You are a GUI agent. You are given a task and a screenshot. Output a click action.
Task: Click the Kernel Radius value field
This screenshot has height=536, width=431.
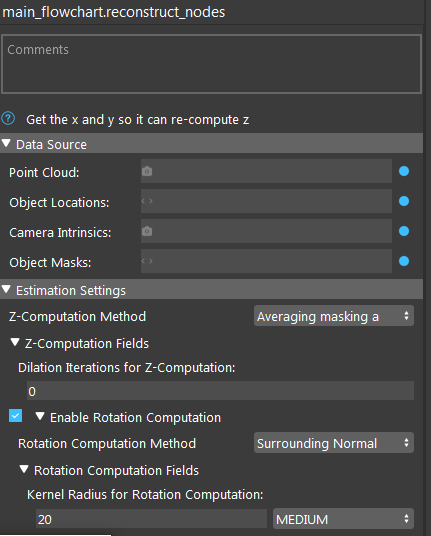pos(151,519)
